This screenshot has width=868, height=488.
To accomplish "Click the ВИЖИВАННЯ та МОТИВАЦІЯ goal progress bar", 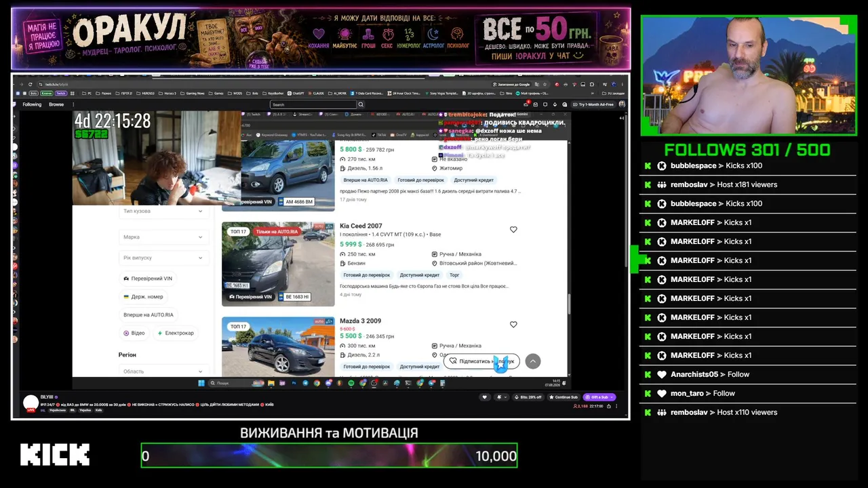I will click(x=330, y=456).
